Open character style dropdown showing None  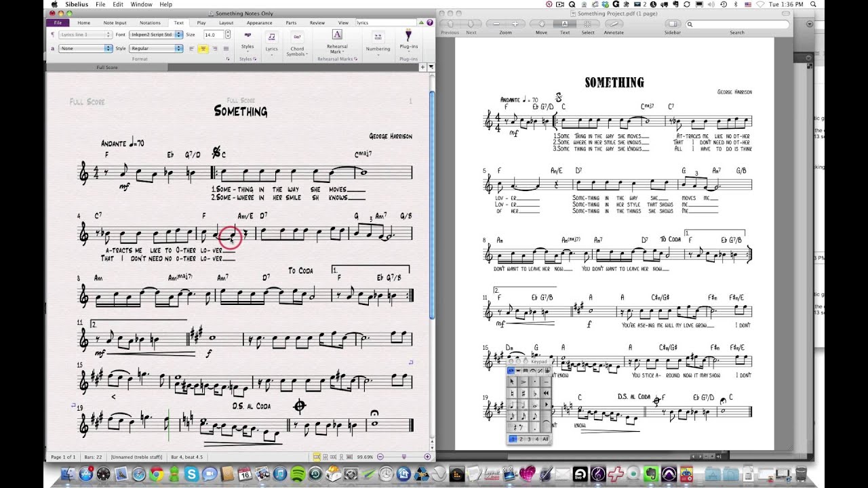click(85, 48)
